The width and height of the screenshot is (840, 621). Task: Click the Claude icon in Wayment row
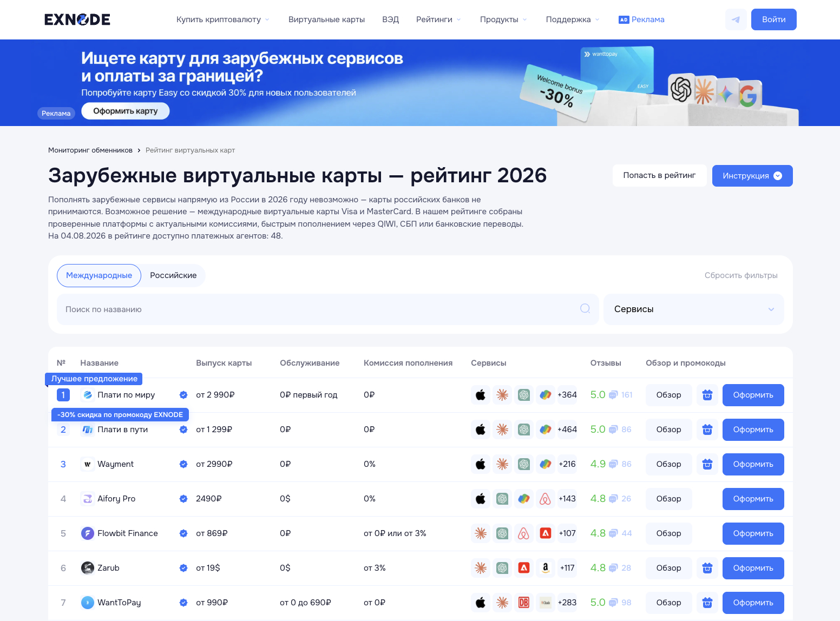click(502, 464)
